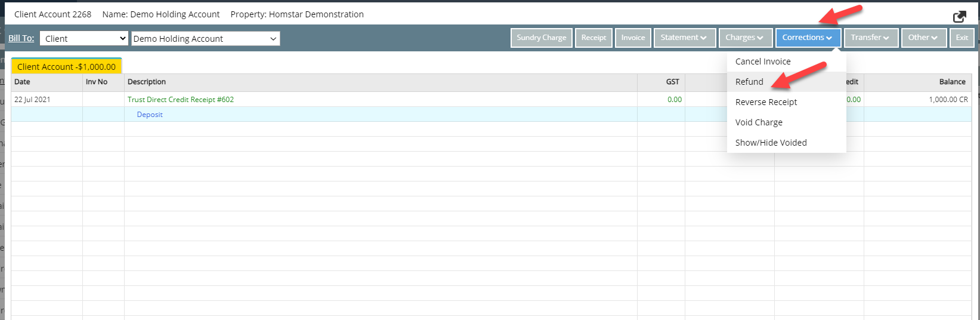Open the Sundry Charge form
Image resolution: width=980 pixels, height=320 pixels.
[x=541, y=38]
